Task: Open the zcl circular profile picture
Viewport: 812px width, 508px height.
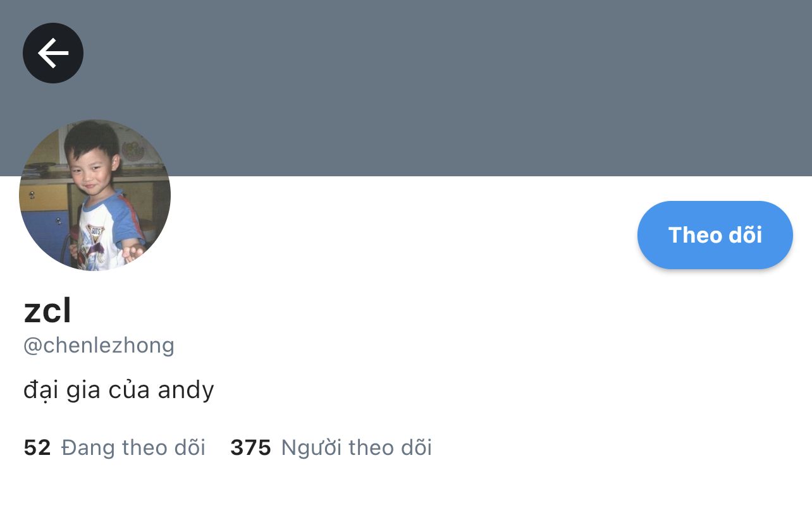Action: coord(95,195)
